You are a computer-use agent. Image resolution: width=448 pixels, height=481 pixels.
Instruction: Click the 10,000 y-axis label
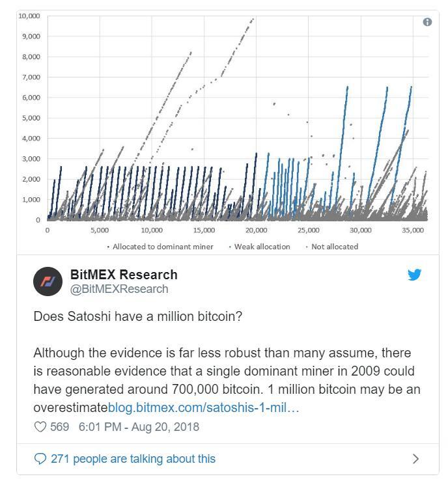click(x=29, y=16)
